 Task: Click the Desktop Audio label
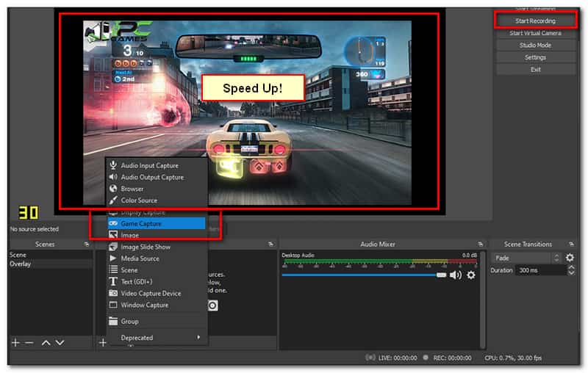tap(298, 255)
